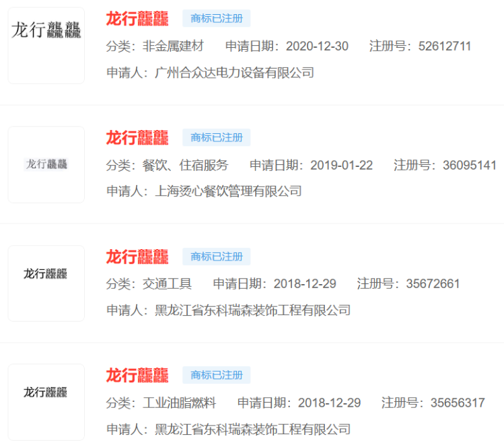
Task: Open applicant 上海烫心餐饮管理有限公司
Action: 228,191
